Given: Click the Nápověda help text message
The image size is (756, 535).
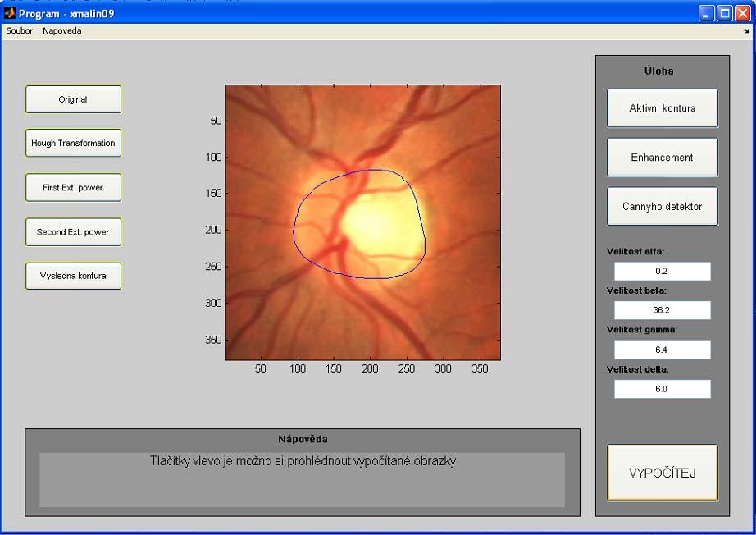Looking at the screenshot, I should click(x=303, y=461).
